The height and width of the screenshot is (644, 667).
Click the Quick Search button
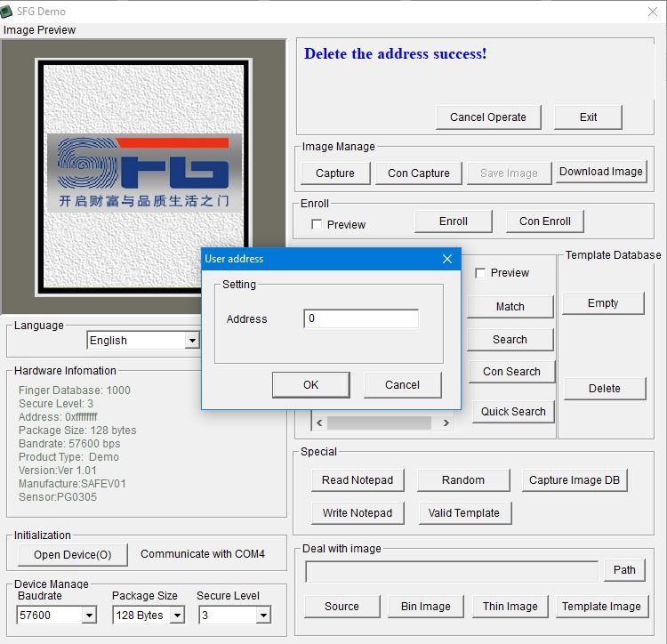(513, 411)
